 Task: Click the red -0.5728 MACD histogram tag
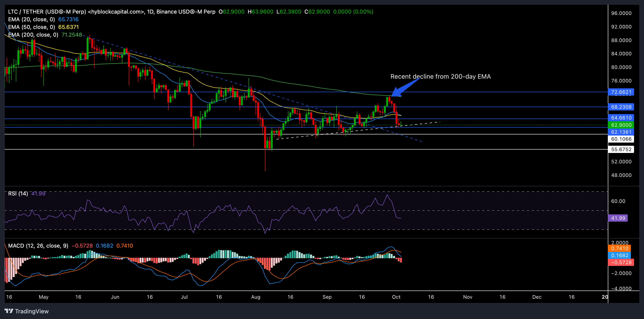[x=621, y=262]
